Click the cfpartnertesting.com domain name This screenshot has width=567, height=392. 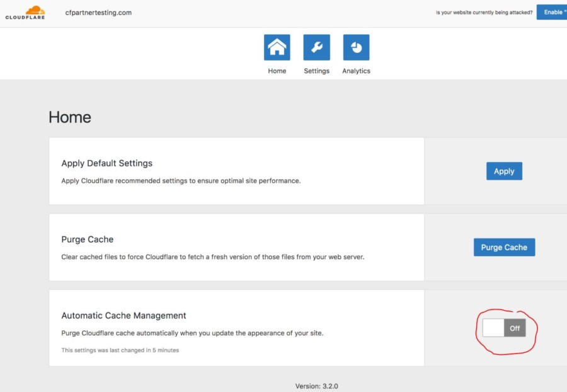tap(98, 13)
